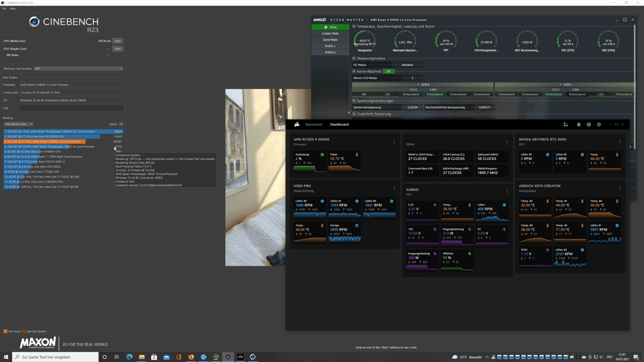Open Windows Task View button

pyautogui.click(x=116, y=357)
